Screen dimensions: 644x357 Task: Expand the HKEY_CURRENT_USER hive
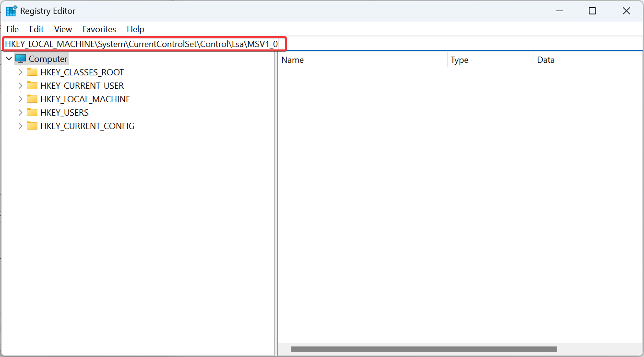point(20,86)
